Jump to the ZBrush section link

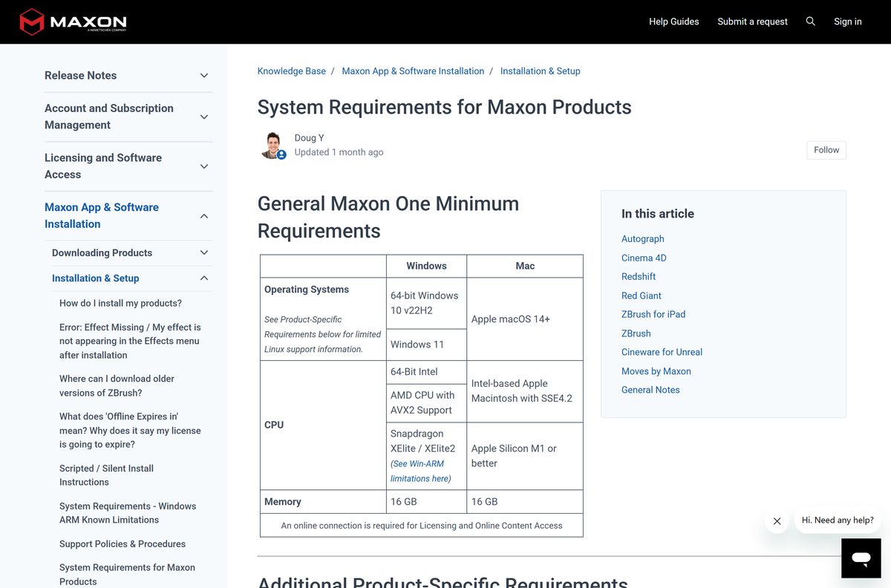click(x=636, y=334)
